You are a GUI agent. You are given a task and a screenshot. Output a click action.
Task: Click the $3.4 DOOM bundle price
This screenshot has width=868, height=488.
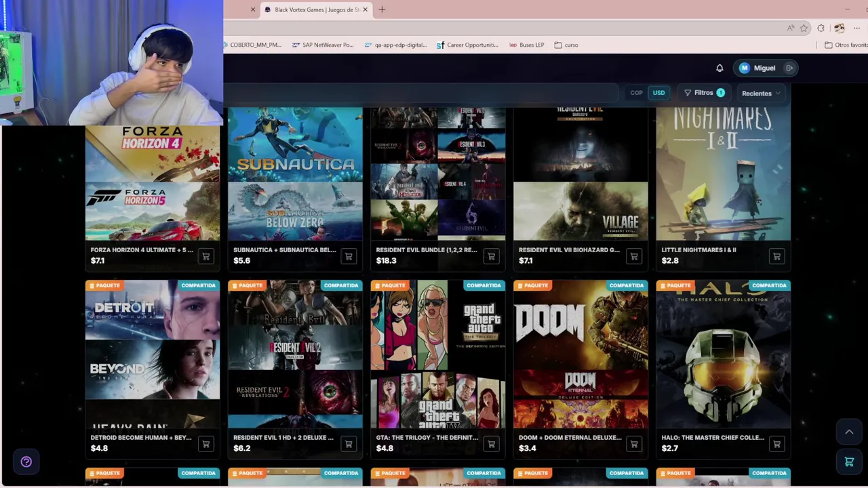527,448
